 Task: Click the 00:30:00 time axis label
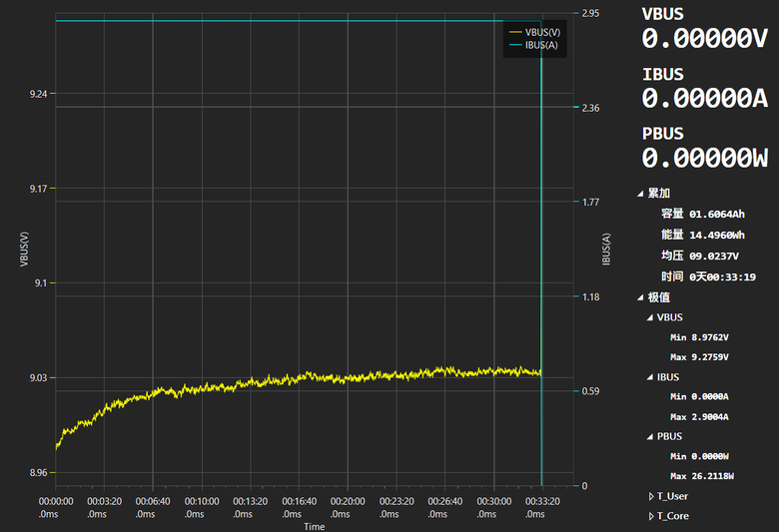(493, 507)
